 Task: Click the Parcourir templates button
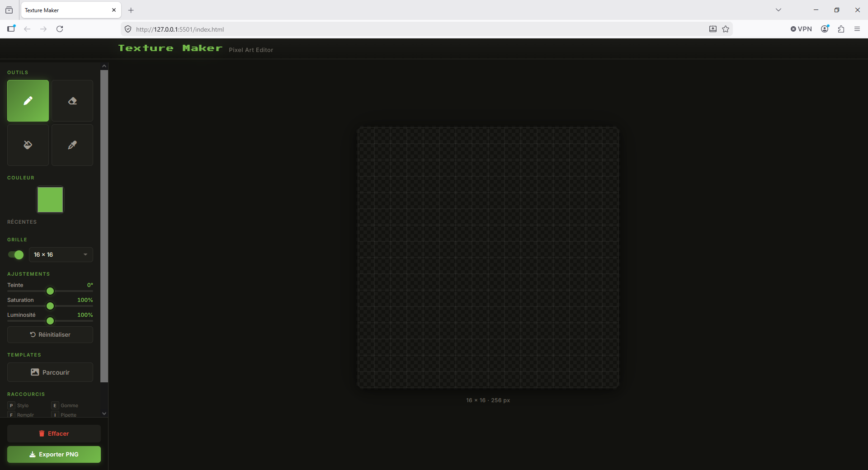pyautogui.click(x=50, y=372)
